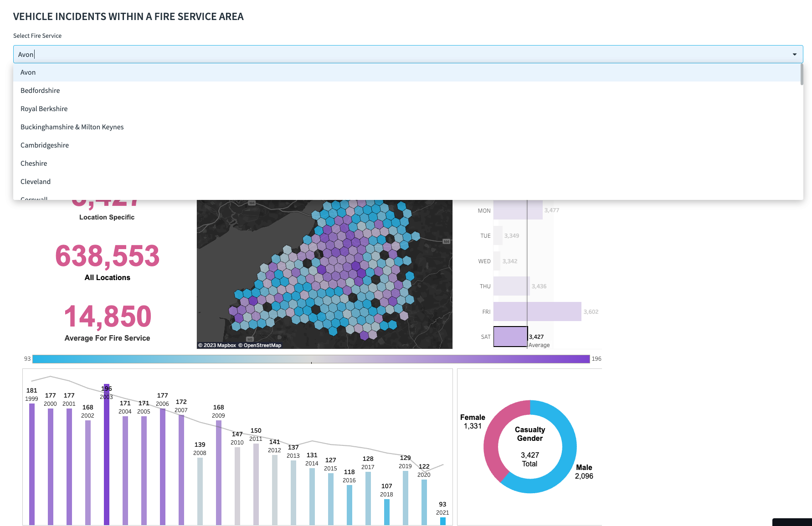812x526 pixels.
Task: Select the 2021 bar in yearly chart
Action: coord(442,521)
